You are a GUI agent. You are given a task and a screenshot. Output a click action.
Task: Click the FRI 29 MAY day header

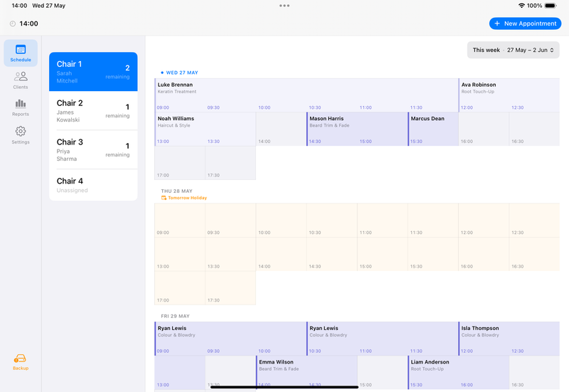click(x=175, y=316)
